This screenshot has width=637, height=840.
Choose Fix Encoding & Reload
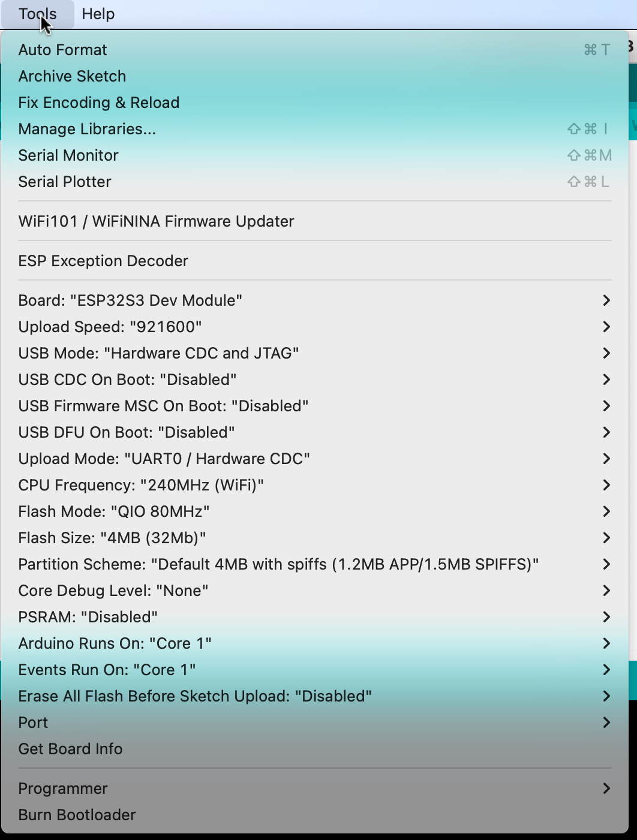(98, 103)
